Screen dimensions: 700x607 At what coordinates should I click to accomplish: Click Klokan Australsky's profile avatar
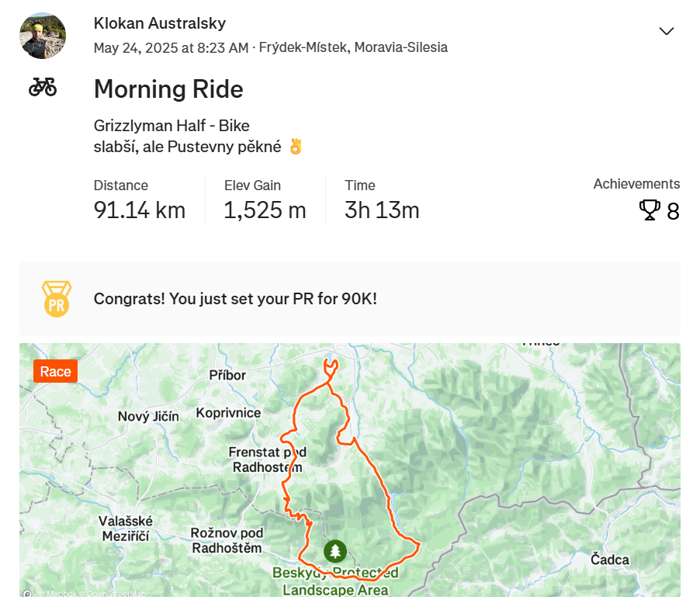click(43, 36)
